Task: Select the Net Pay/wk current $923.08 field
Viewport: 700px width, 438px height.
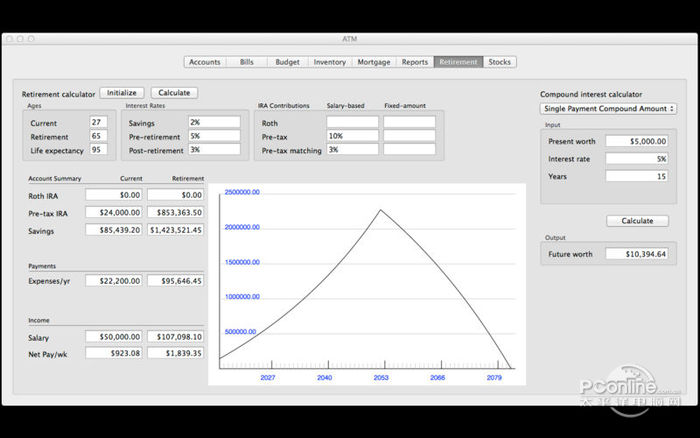Action: (114, 353)
